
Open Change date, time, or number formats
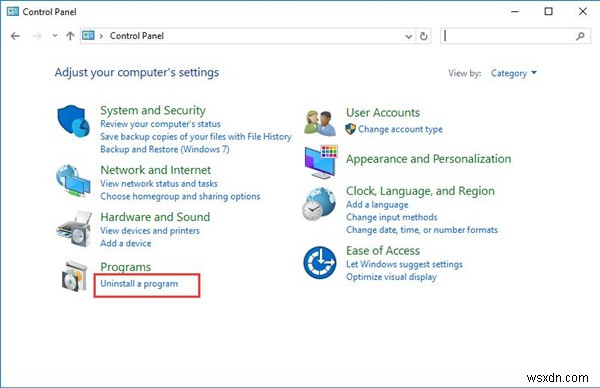(x=422, y=230)
